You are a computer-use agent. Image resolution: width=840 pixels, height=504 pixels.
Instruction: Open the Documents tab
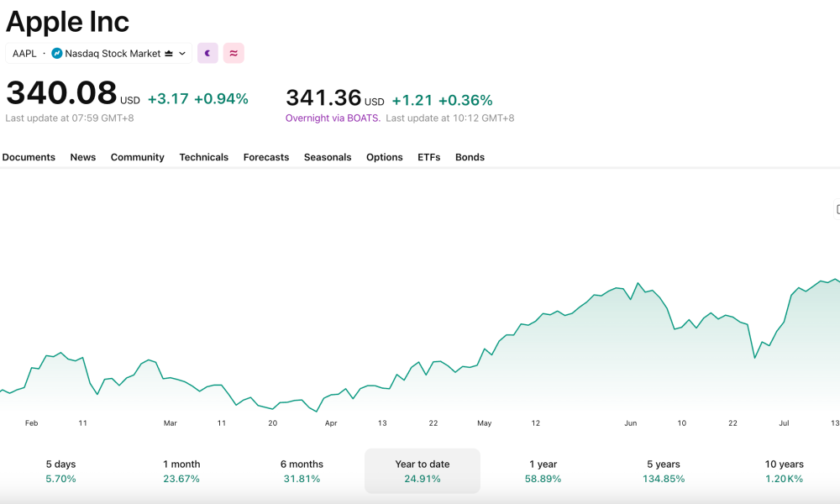coord(29,157)
